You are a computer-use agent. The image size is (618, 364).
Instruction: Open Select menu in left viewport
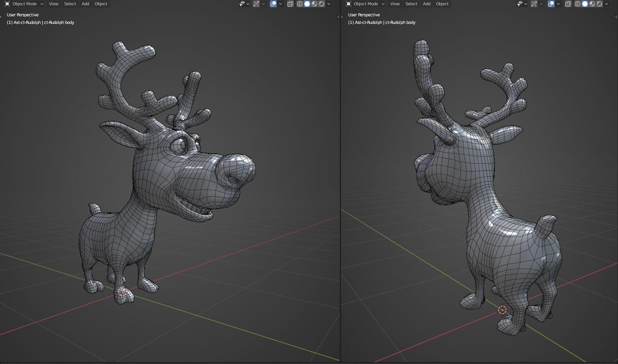[x=70, y=4]
